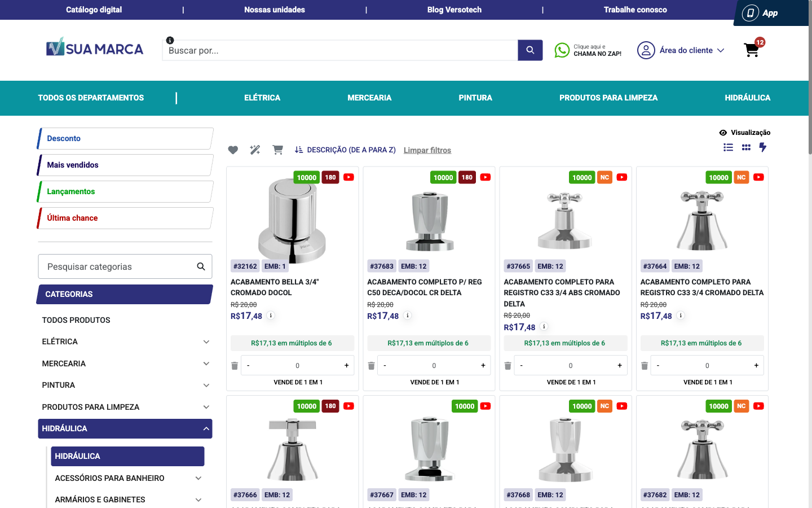This screenshot has width=812, height=508.
Task: Click the Limpar filtros link
Action: point(427,150)
